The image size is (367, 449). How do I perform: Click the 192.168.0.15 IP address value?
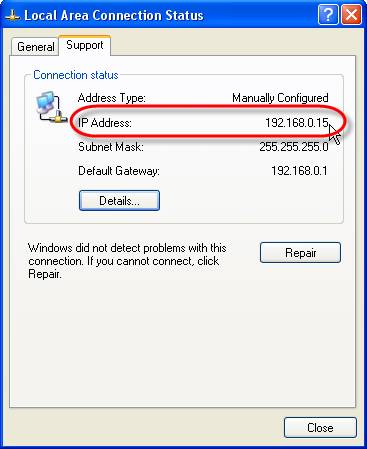click(297, 123)
